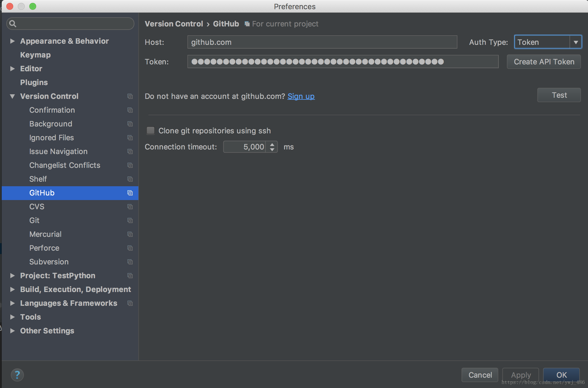Click Version Control in the breadcrumb header
Screen dimensions: 588x388
174,24
